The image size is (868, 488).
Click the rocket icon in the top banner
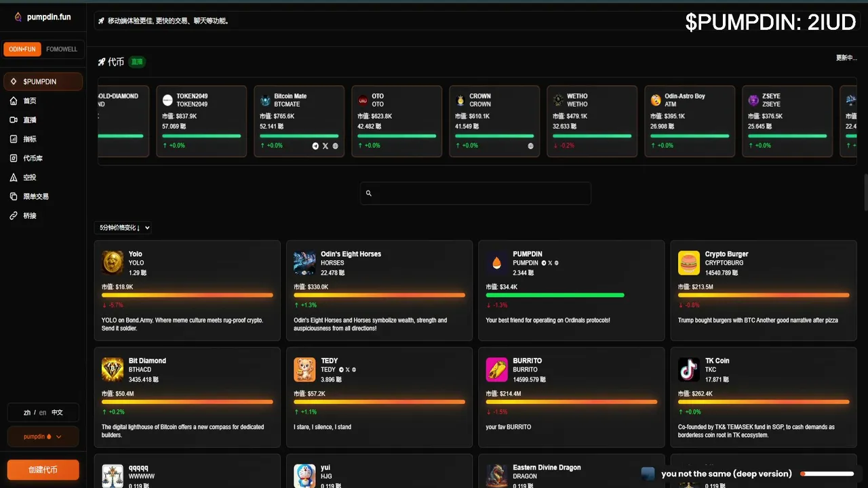click(101, 21)
